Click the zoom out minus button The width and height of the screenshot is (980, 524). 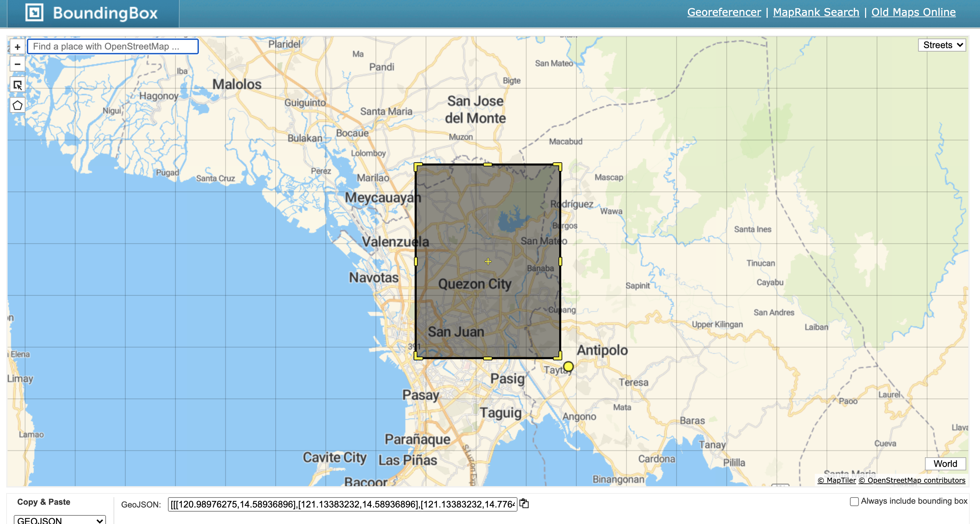click(x=17, y=64)
